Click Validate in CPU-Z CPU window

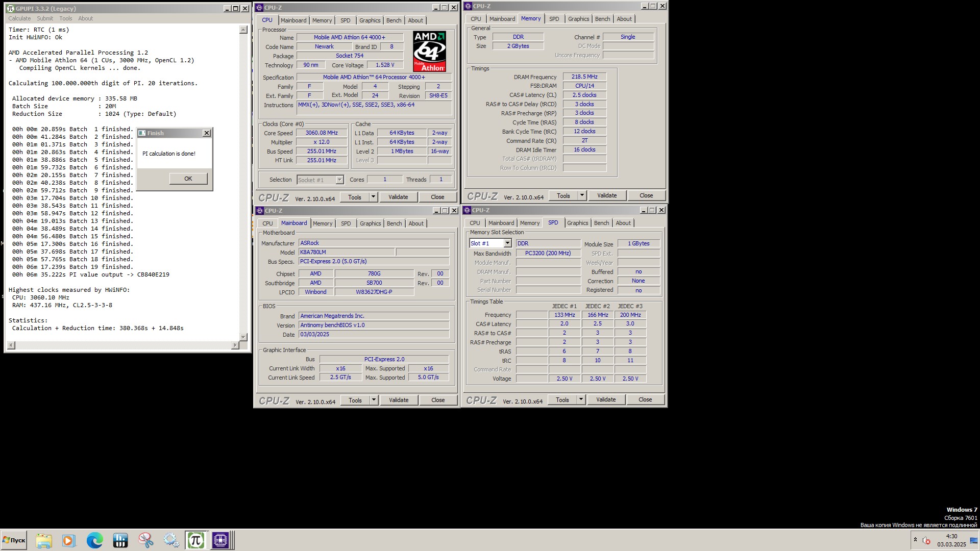pos(398,197)
